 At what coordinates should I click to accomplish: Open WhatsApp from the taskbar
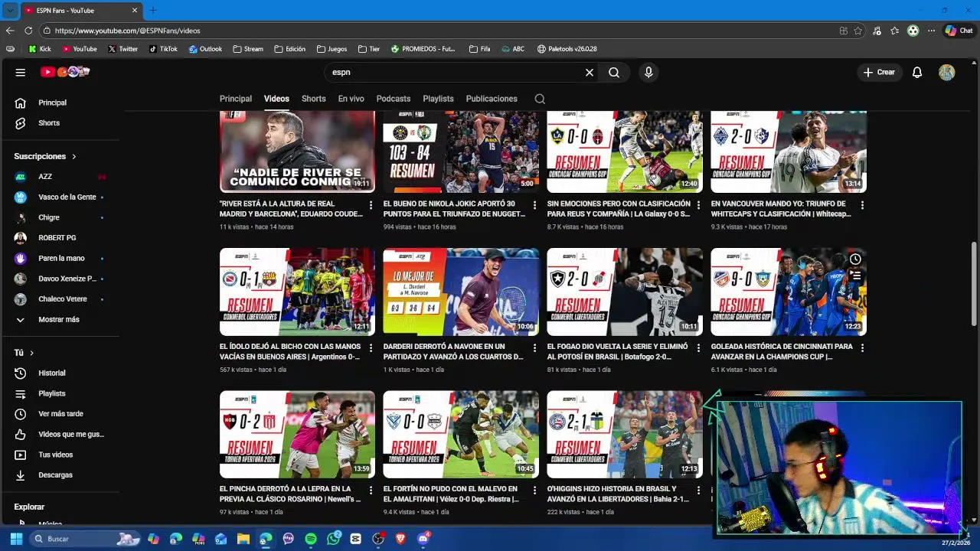coord(333,539)
